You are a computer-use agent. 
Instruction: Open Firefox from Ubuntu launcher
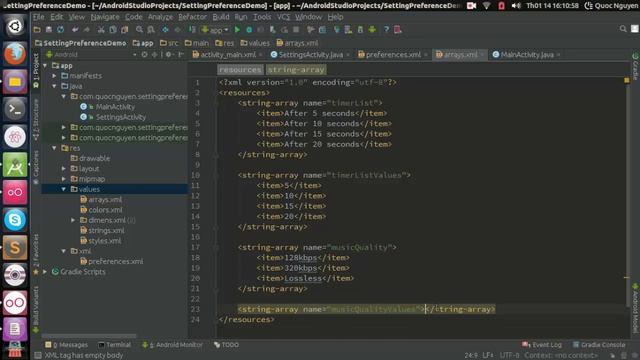point(15,53)
